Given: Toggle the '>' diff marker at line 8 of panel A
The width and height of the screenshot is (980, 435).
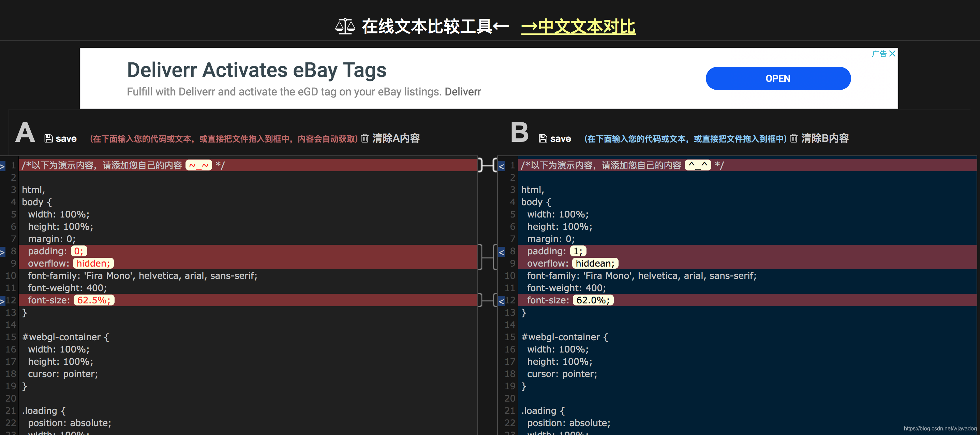Looking at the screenshot, I should 2,251.
